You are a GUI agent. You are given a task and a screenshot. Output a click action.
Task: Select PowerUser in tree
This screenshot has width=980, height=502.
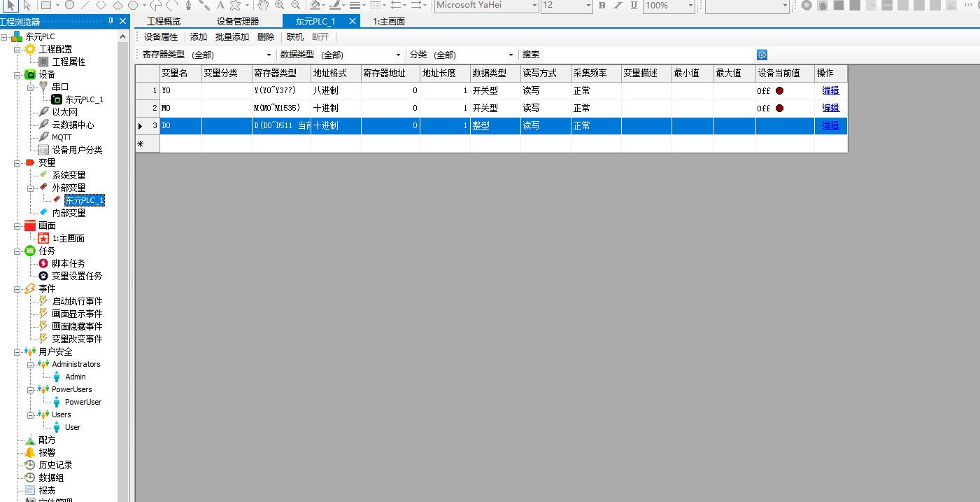coord(83,402)
